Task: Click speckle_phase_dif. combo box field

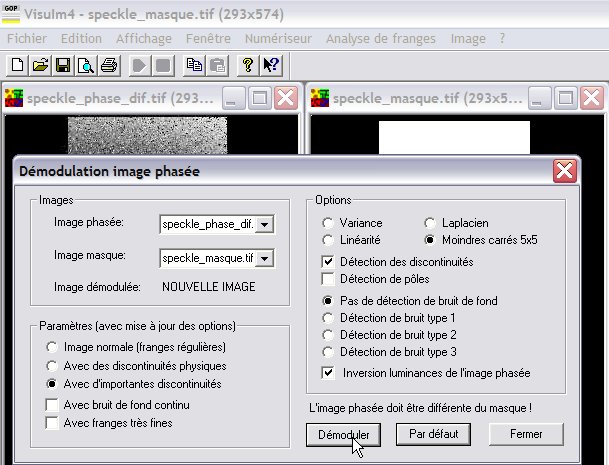Action: [x=217, y=225]
